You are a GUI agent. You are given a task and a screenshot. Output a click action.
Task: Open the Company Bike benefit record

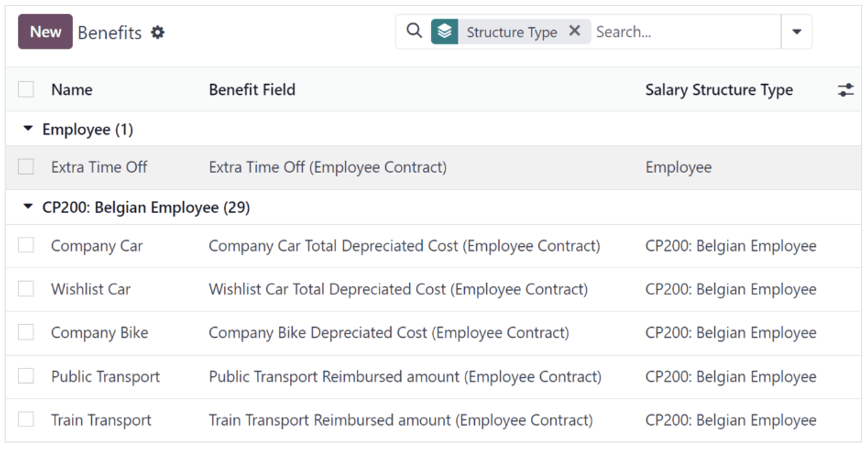point(100,333)
